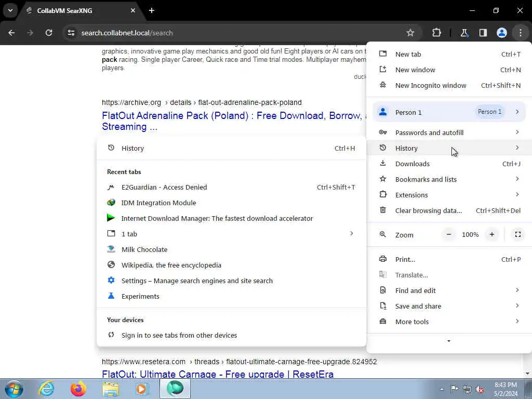The height and width of the screenshot is (399, 532).
Task: Open Action Center flag tray icon
Action: [x=454, y=389]
